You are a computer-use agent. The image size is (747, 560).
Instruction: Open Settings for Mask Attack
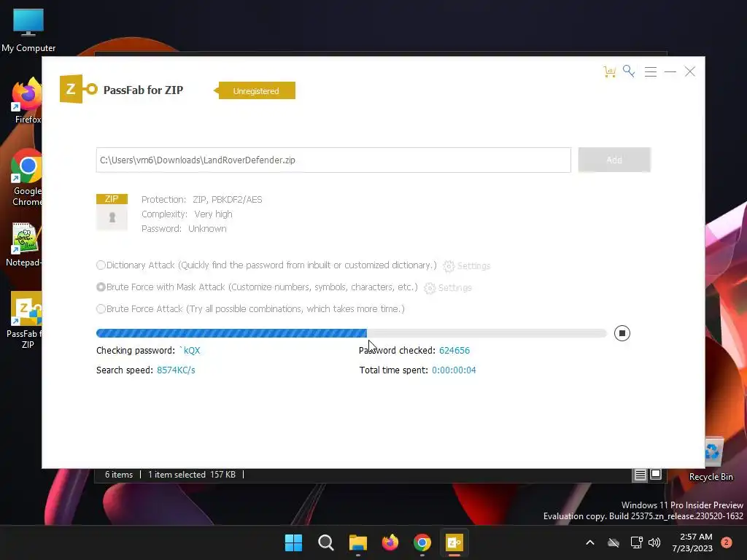click(448, 287)
